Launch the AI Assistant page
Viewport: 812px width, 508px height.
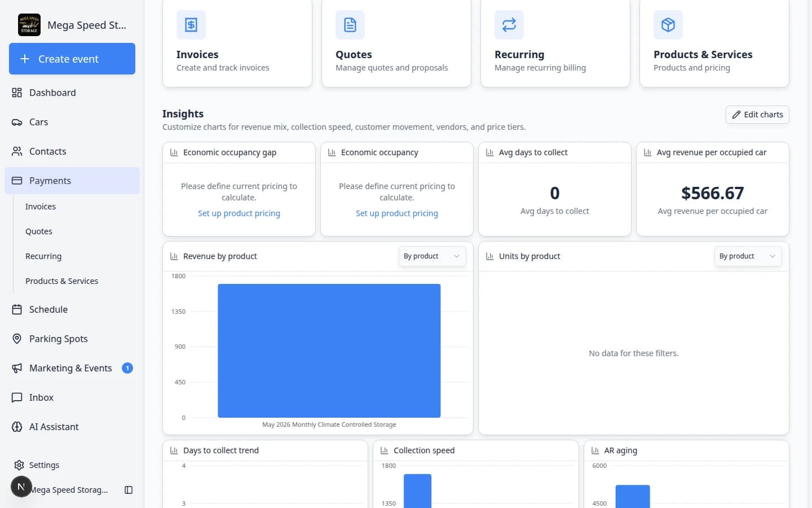(72, 427)
